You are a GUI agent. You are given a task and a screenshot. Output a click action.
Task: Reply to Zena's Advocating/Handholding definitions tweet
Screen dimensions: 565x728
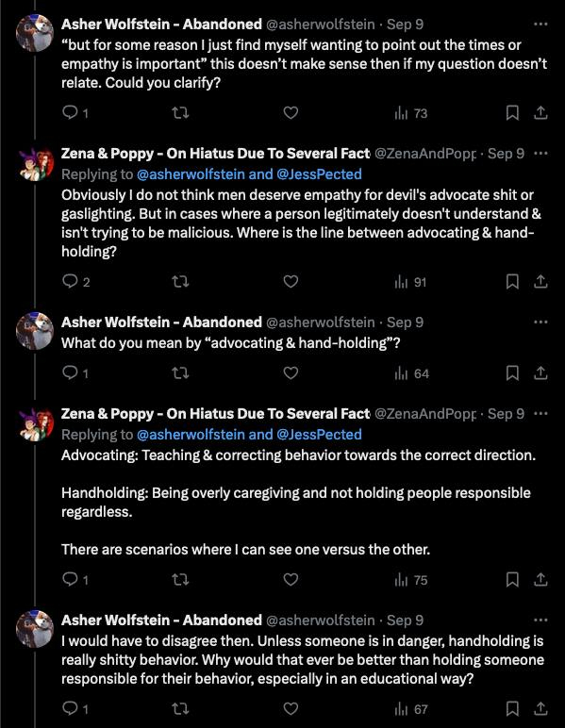[75, 579]
